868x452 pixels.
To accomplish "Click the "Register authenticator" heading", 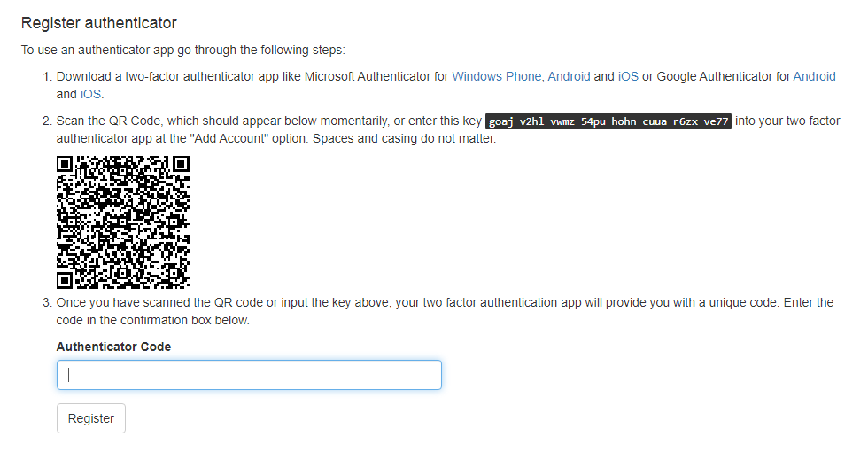I will point(98,23).
